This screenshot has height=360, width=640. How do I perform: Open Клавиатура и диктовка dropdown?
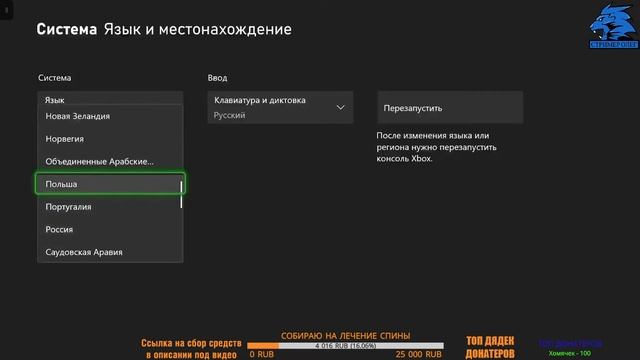(x=280, y=107)
